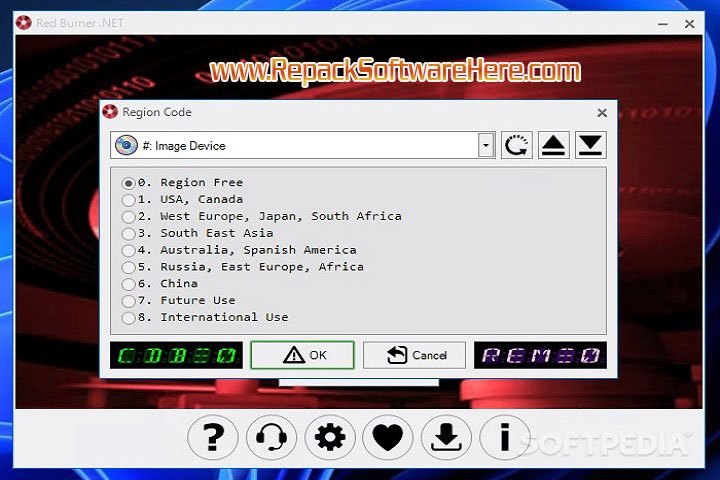Screen dimensions: 720x480
Task: Refresh the device list in Region Code dialog
Action: click(517, 145)
